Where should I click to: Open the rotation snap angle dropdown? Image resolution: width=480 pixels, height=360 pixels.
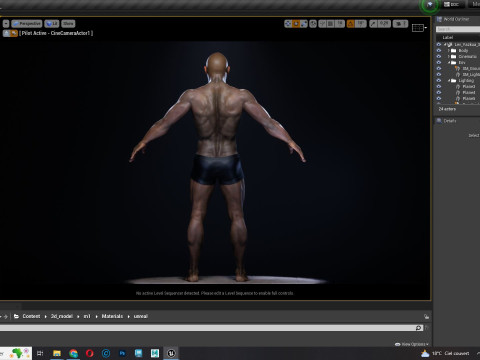pyautogui.click(x=360, y=24)
